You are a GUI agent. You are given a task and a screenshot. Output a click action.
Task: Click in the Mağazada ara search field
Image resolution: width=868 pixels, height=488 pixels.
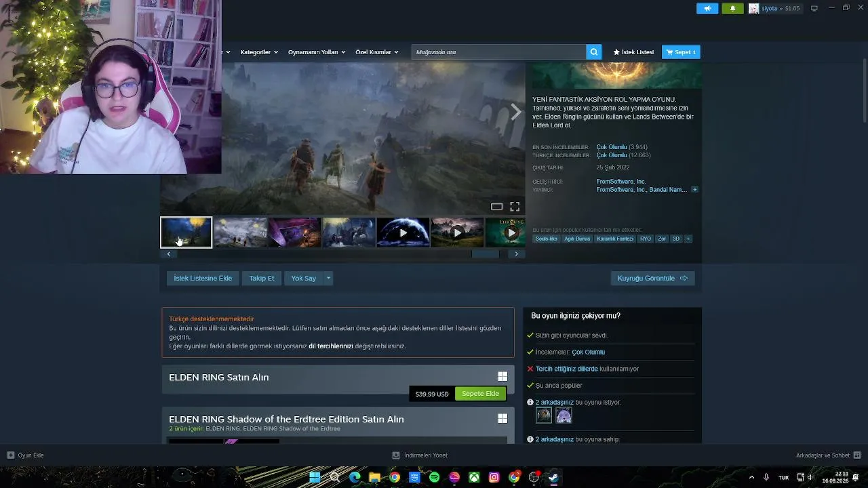click(498, 52)
